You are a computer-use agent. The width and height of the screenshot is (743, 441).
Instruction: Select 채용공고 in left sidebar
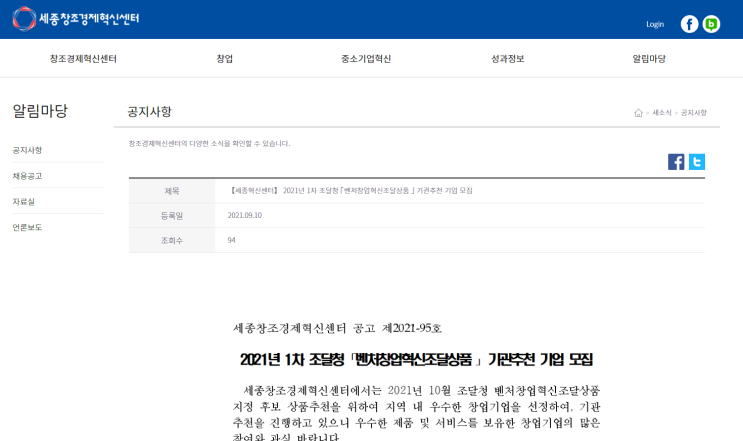(27, 176)
